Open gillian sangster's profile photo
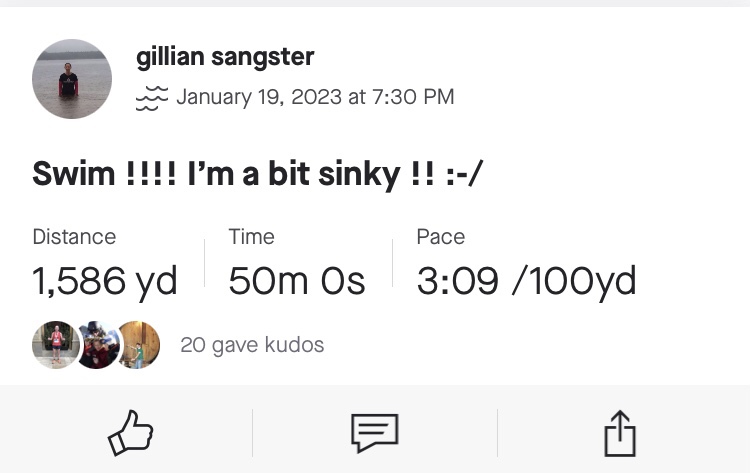The width and height of the screenshot is (750, 473). [72, 79]
